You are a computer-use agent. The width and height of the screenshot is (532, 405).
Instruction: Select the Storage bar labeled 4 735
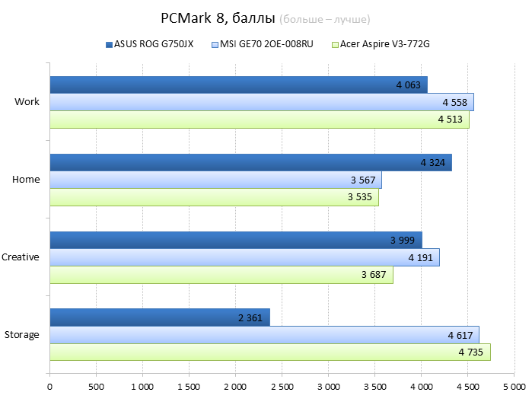[x=269, y=352]
